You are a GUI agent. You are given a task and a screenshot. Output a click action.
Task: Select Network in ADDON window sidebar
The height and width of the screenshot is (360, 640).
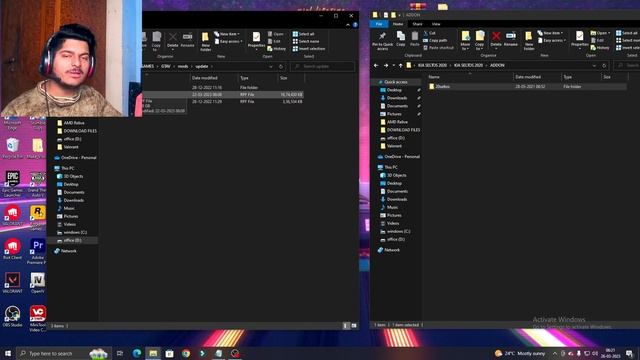coord(389,250)
